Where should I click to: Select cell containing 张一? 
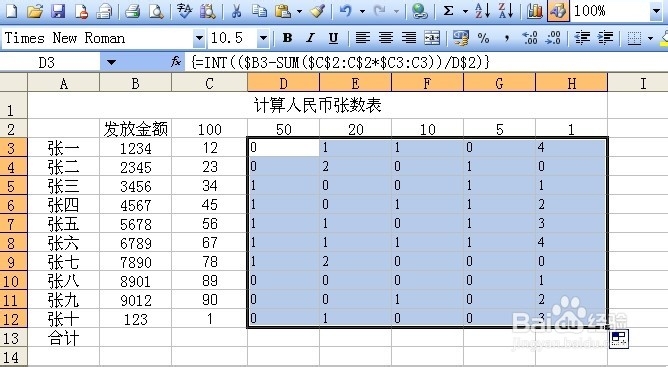coord(63,148)
